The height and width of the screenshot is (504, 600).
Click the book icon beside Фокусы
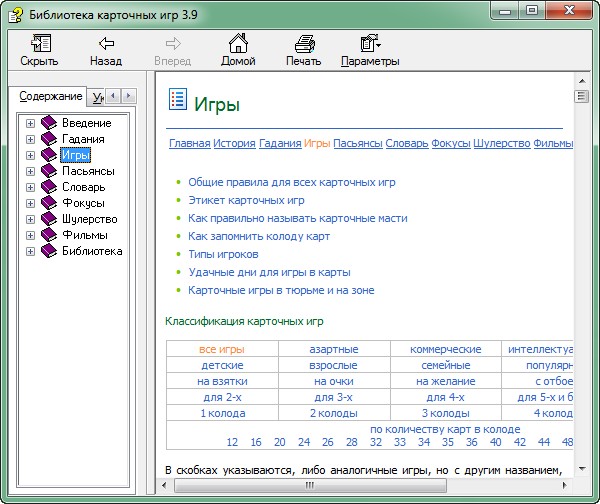(x=49, y=203)
